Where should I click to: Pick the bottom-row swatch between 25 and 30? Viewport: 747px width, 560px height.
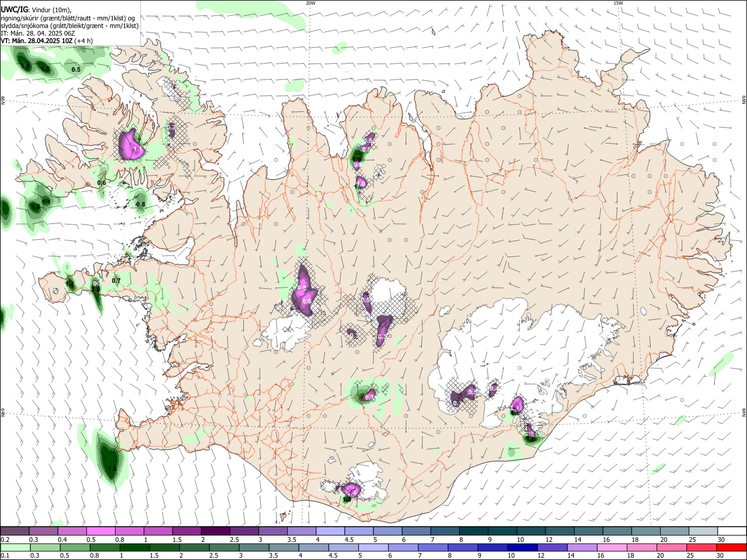701,547
